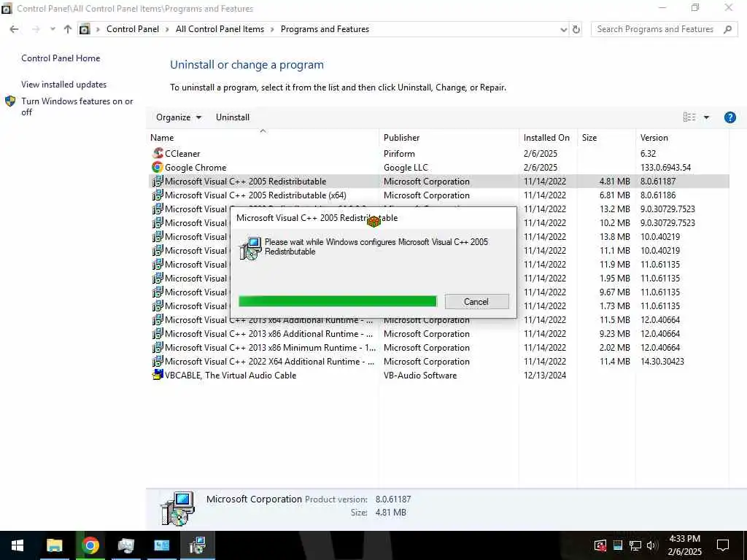
Task: Click the installer taskbar icon
Action: [197, 545]
